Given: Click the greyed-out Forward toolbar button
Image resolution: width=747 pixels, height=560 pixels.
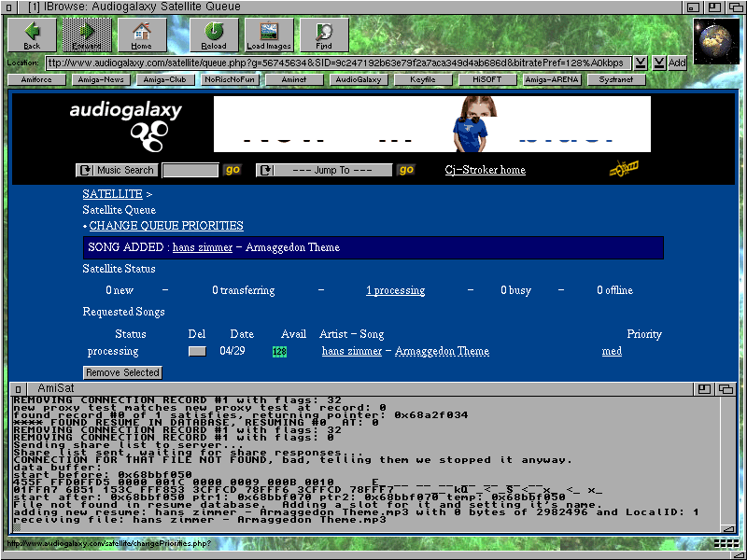Looking at the screenshot, I should click(87, 35).
